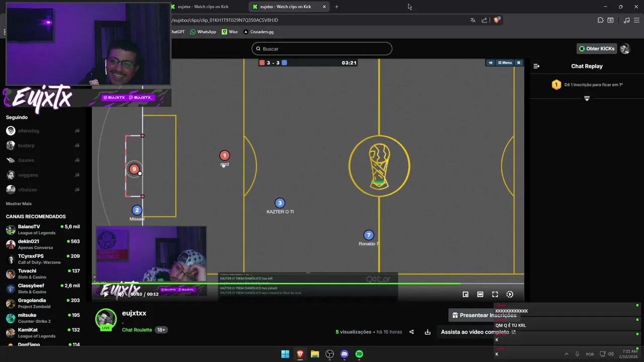Image resolution: width=644 pixels, height=362 pixels.
Task: Open followed channel veggano
Action: (x=43, y=175)
